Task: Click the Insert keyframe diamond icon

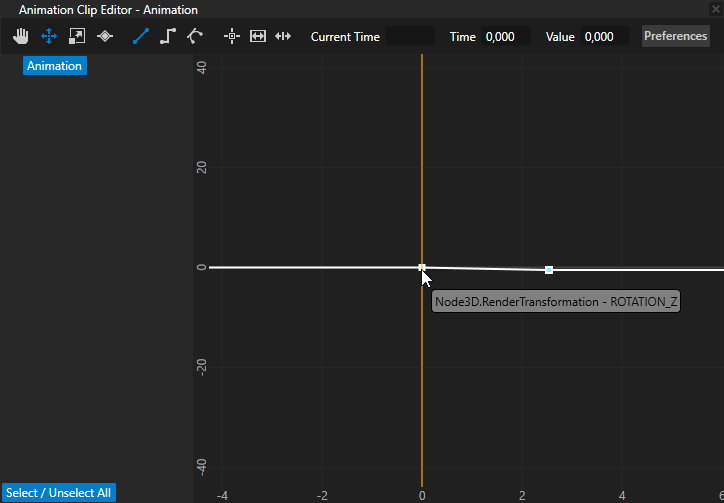Action: (105, 36)
